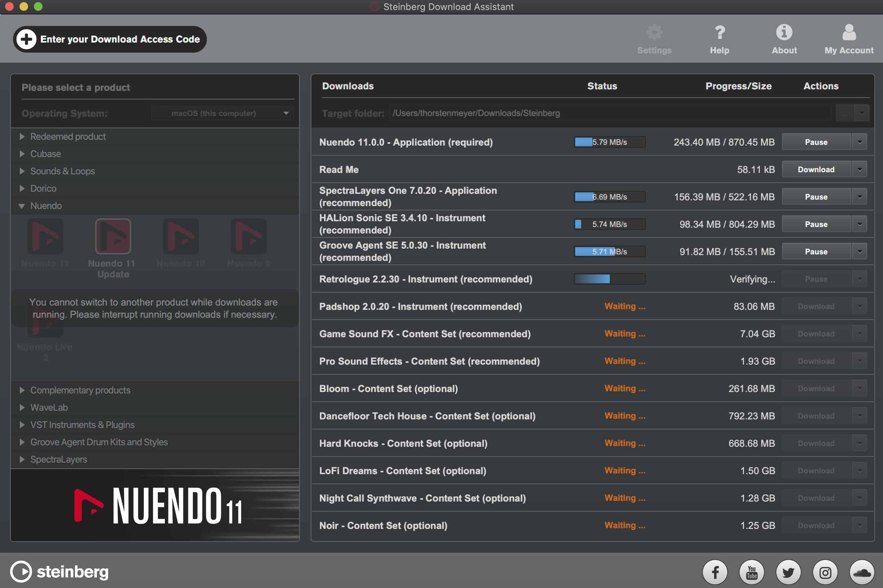The image size is (883, 588).
Task: Click Retrologue 2.2.30 verifying progress bar
Action: pyautogui.click(x=609, y=279)
